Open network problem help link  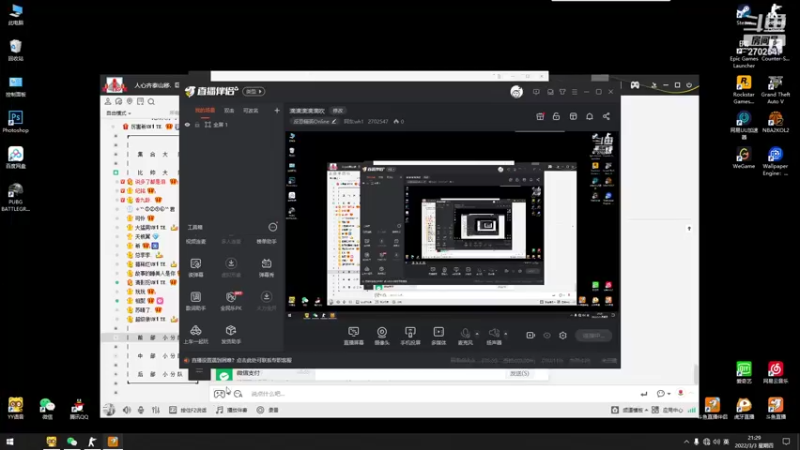coord(241,360)
